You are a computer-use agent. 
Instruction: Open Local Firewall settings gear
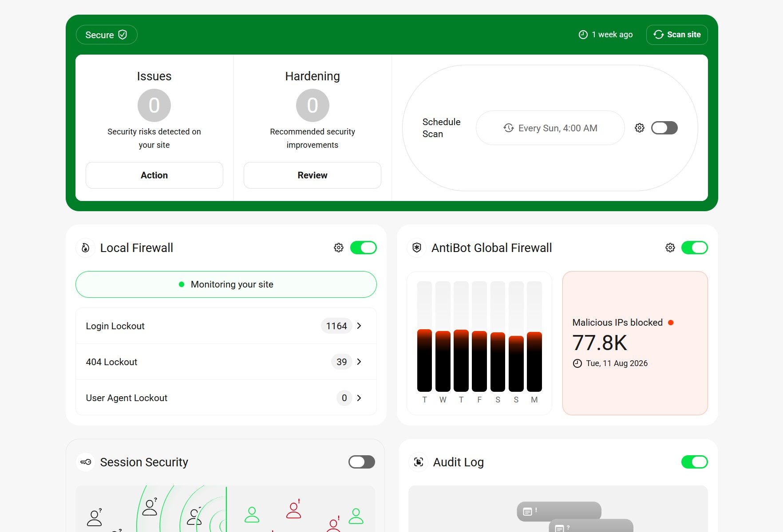pyautogui.click(x=339, y=248)
